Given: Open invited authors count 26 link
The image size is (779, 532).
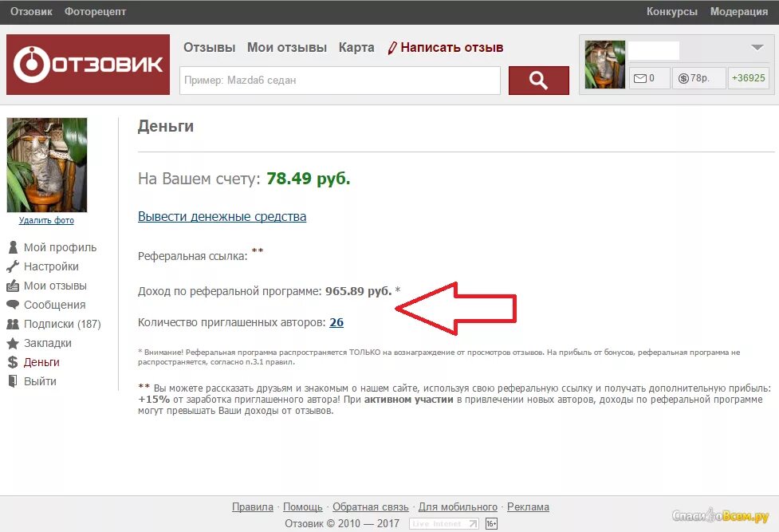Looking at the screenshot, I should coord(336,322).
